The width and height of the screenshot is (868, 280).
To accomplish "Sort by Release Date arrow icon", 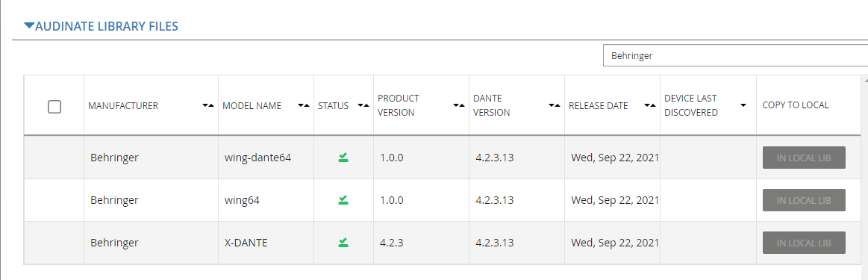I will 650,106.
